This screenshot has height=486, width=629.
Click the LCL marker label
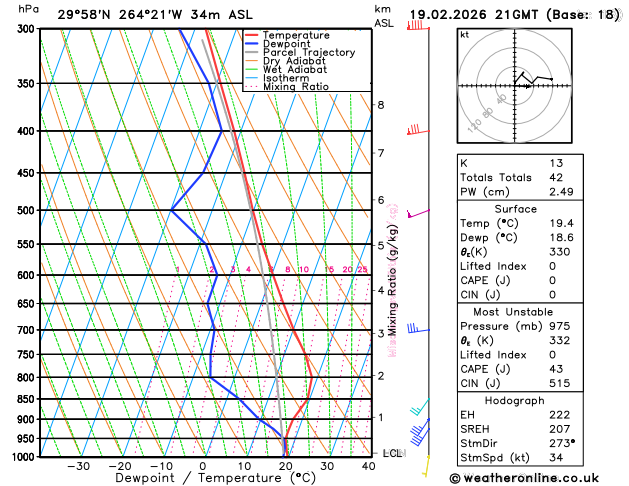[x=393, y=454]
